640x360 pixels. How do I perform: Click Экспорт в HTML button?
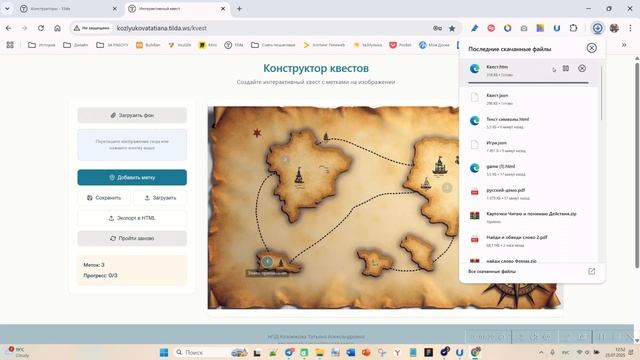132,218
